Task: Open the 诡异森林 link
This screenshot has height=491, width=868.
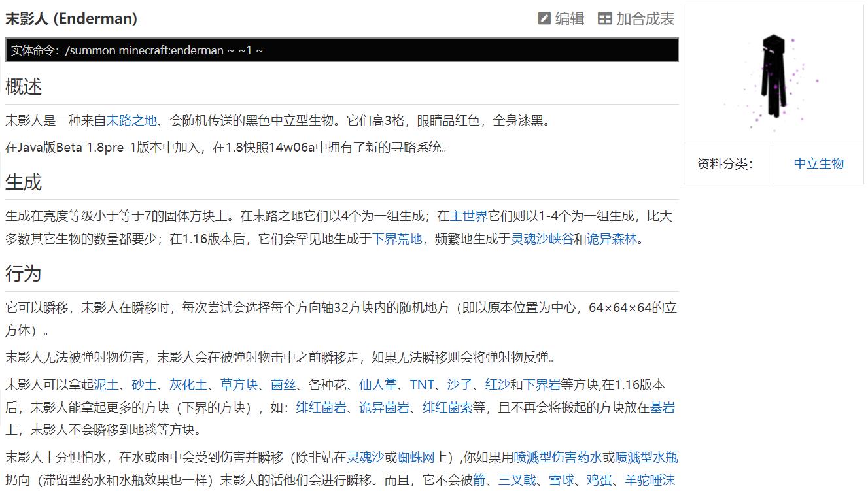Action: pos(612,239)
